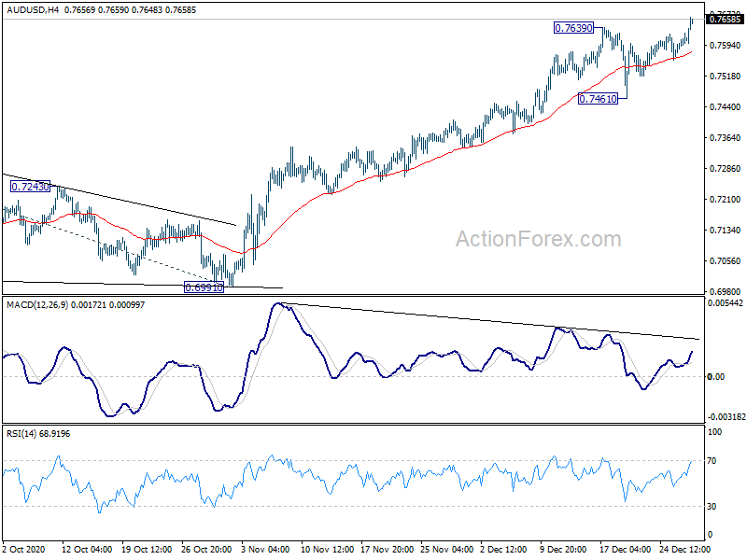Select the 0.74610 price label
Image resolution: width=747 pixels, height=560 pixels.
[x=598, y=99]
